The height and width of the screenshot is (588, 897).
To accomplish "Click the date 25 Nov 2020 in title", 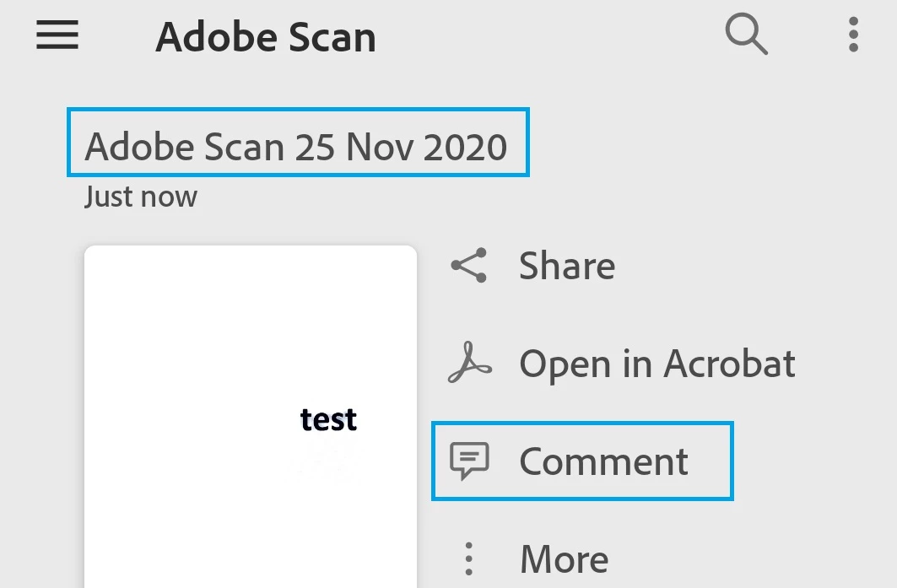I will point(401,147).
